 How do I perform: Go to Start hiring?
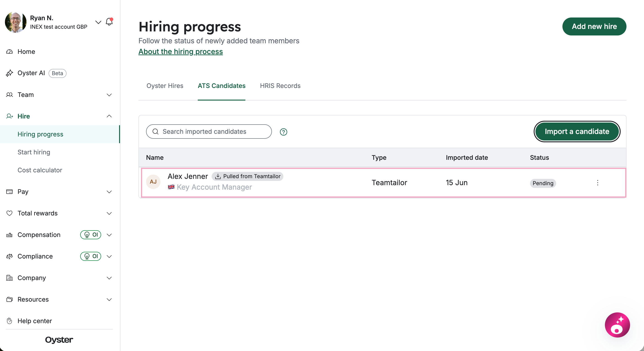34,152
